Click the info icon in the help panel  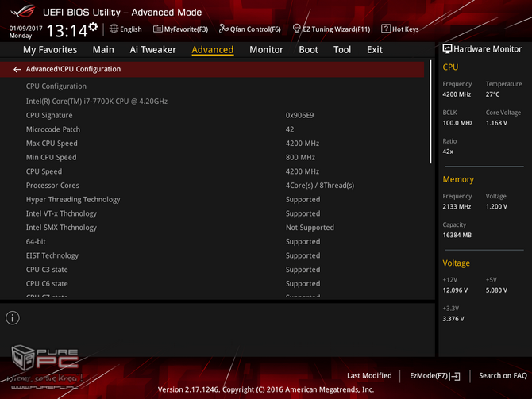(x=13, y=318)
